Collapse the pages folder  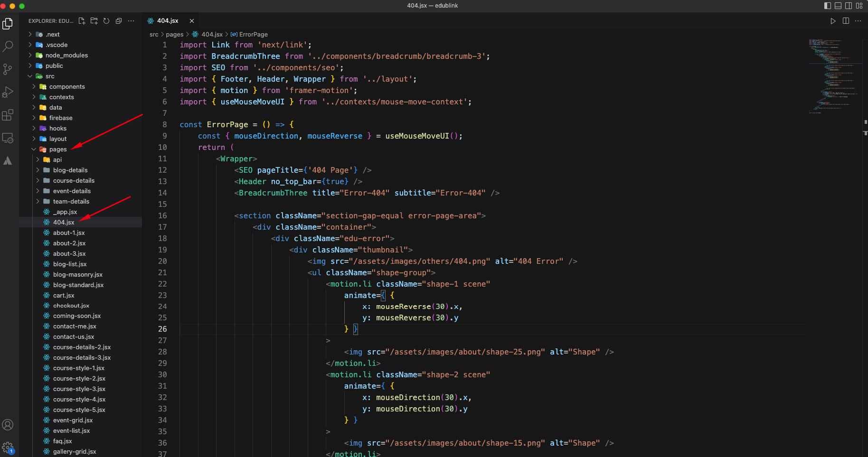click(58, 149)
